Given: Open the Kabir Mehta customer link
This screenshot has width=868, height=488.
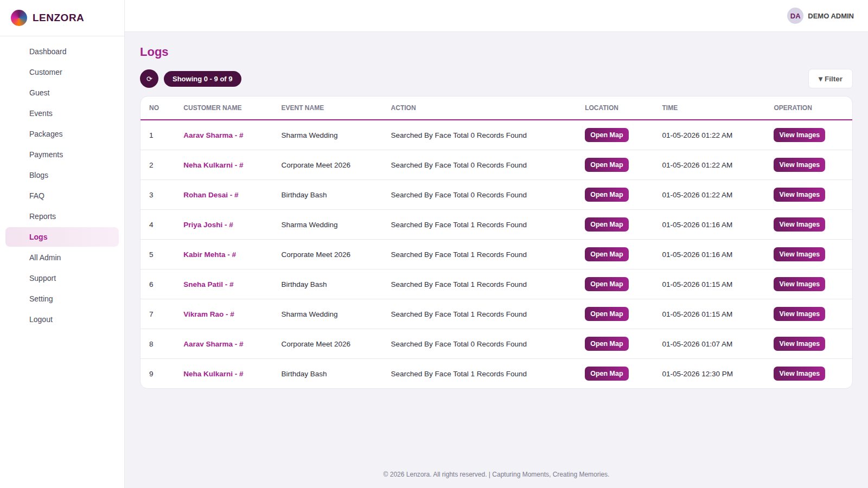Looking at the screenshot, I should pyautogui.click(x=209, y=255).
